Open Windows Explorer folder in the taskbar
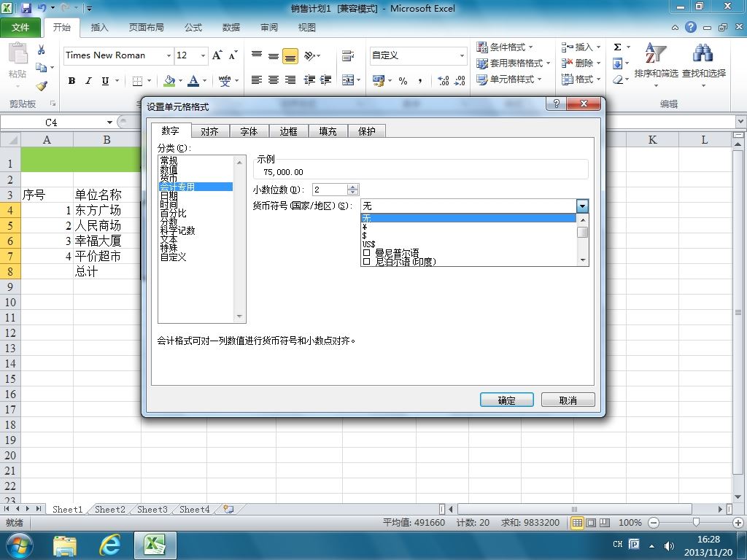Viewport: 747px width, 560px height. click(65, 545)
